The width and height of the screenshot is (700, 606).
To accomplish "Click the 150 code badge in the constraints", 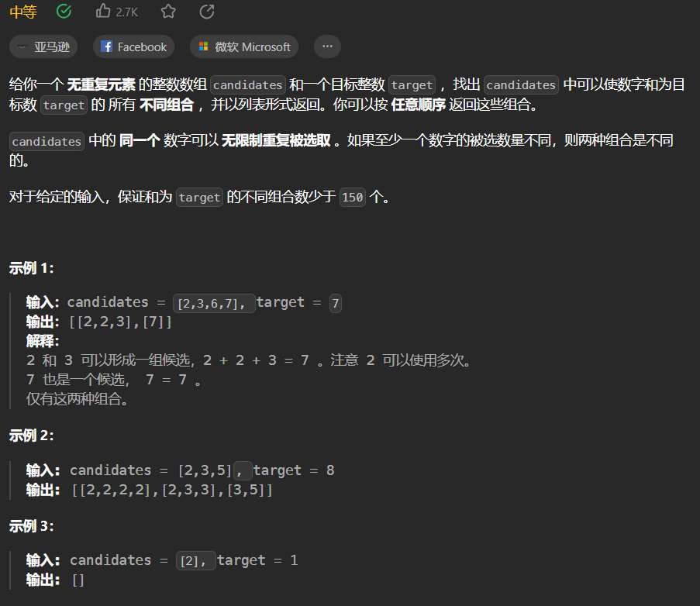I will [x=352, y=198].
